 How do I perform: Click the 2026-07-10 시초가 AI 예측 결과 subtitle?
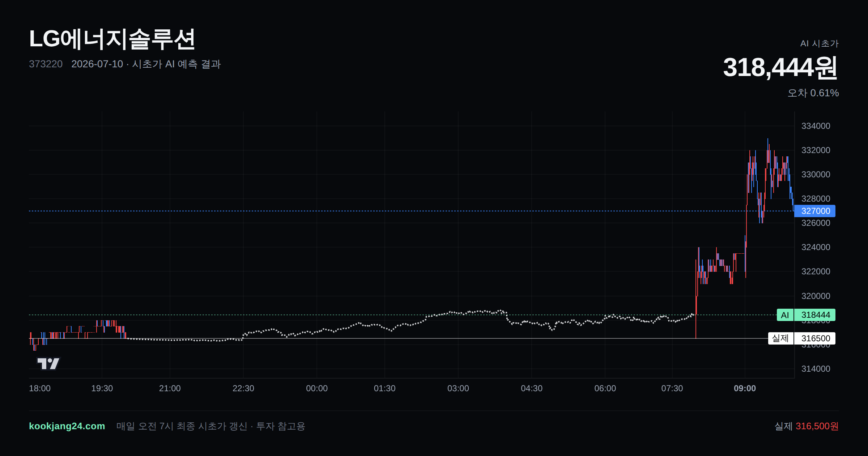tap(146, 64)
